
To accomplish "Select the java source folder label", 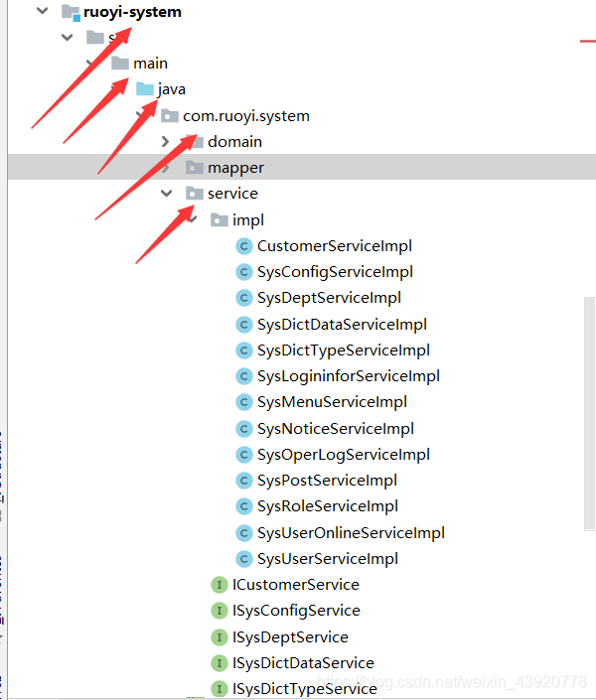I will [x=172, y=89].
